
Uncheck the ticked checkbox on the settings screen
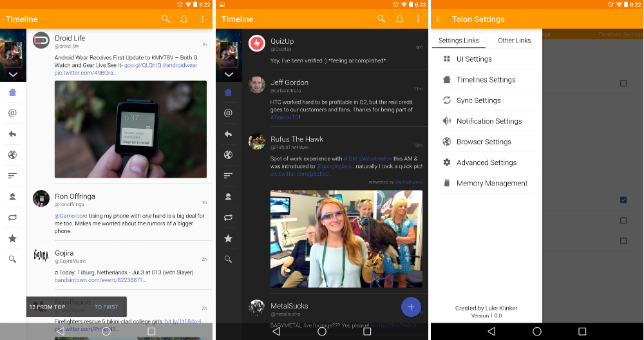click(x=623, y=200)
